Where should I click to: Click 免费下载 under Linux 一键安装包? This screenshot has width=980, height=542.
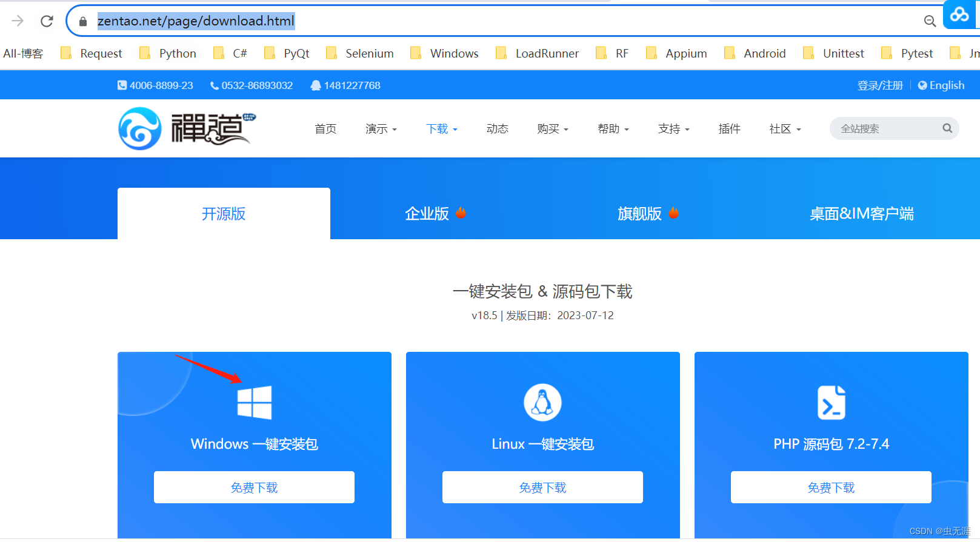tap(542, 487)
